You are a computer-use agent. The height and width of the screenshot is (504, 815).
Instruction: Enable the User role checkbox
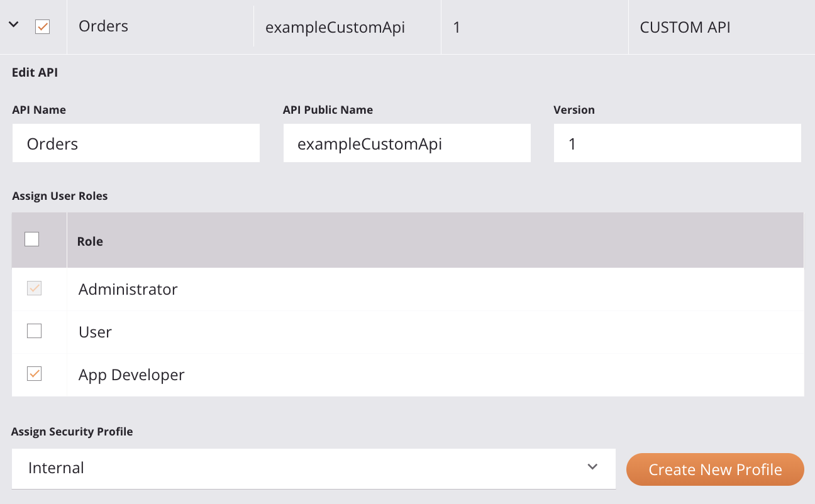tap(34, 331)
